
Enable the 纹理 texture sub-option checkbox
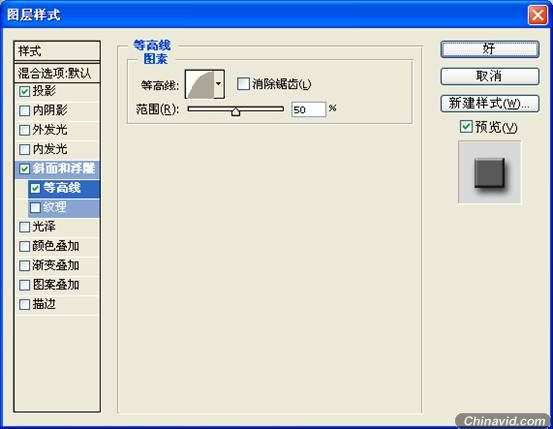pos(35,207)
